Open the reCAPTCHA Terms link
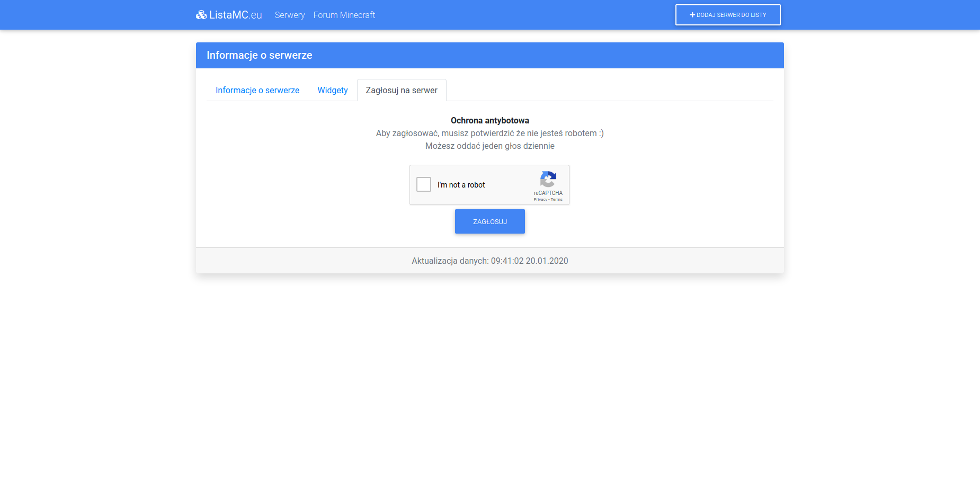Screen dimensions: 980x499 coord(557,200)
